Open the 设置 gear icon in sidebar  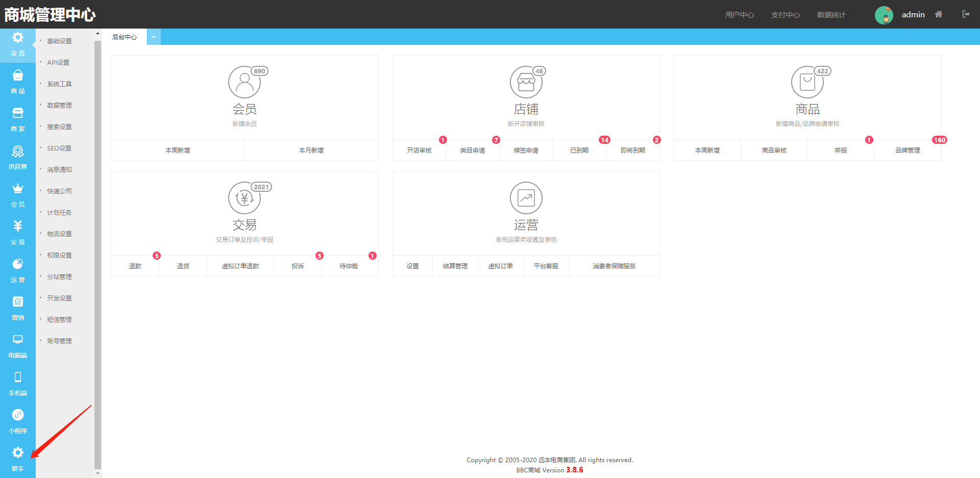18,38
